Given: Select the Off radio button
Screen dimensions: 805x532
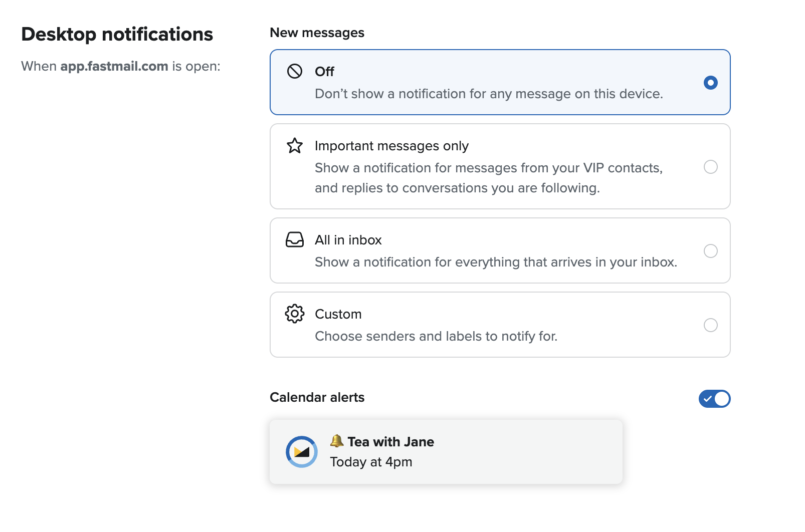Looking at the screenshot, I should click(711, 83).
